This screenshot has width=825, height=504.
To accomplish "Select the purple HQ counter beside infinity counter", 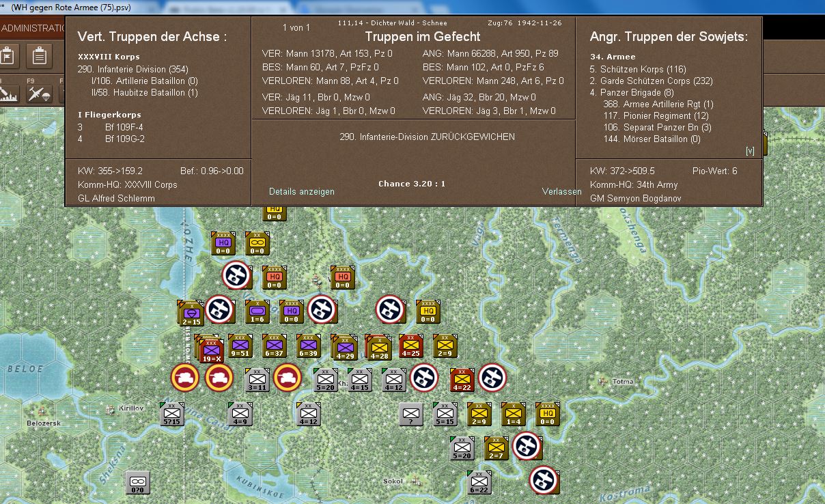I will point(223,244).
